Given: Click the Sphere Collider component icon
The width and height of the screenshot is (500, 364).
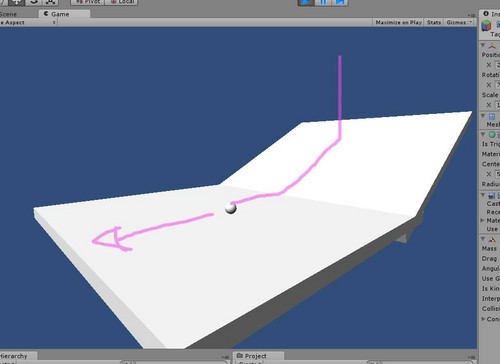Looking at the screenshot, I should pyautogui.click(x=492, y=134).
